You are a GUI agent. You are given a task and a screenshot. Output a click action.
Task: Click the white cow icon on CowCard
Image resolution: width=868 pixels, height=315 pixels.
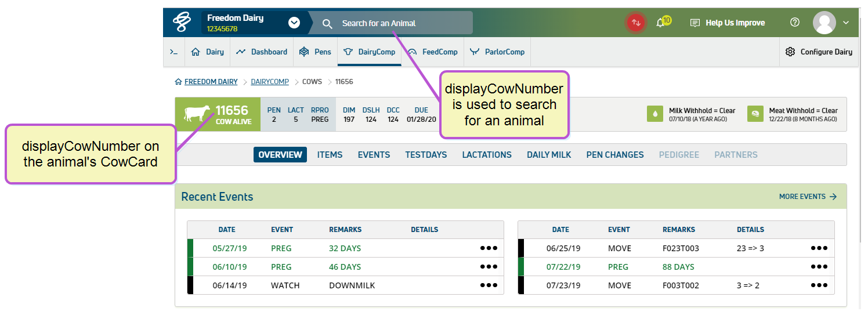(x=198, y=114)
